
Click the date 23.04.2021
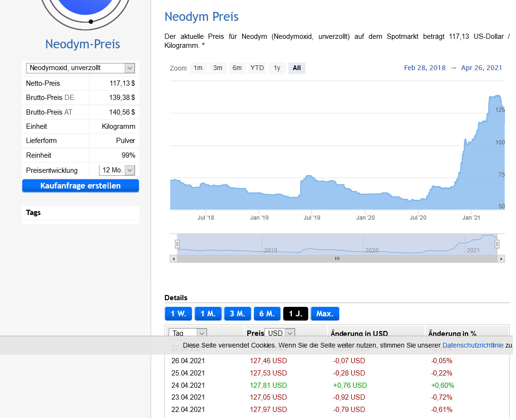tap(188, 397)
